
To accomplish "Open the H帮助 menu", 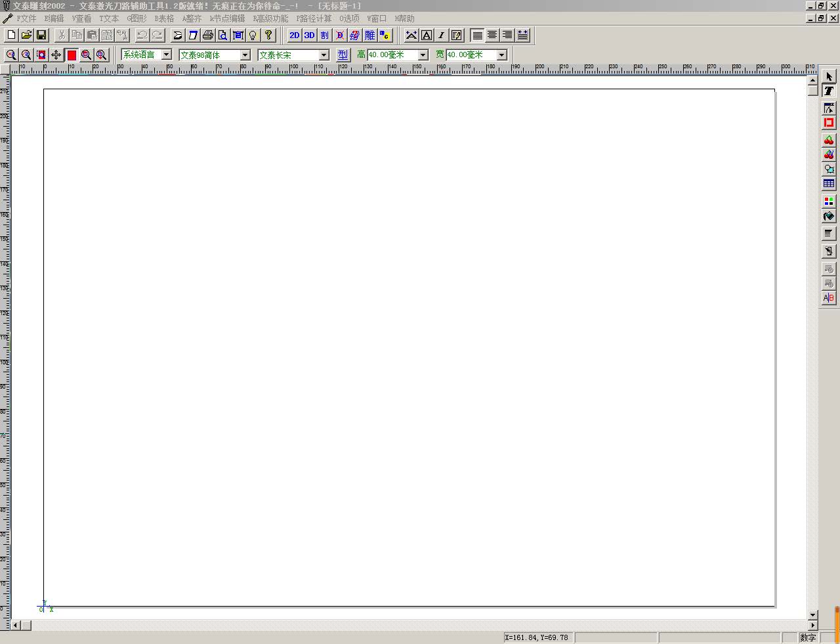I will 405,18.
